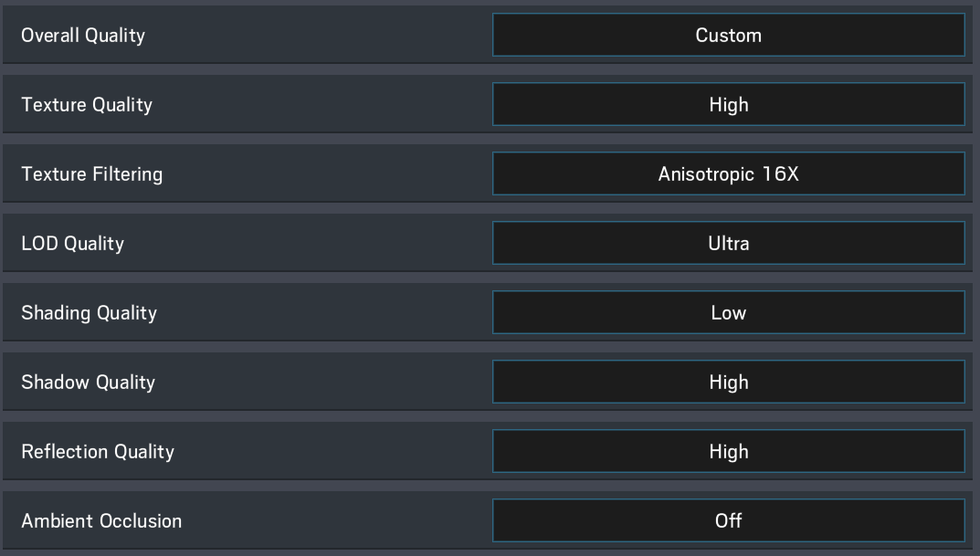Viewport: 980px width, 556px height.
Task: Click the Low value text
Action: (728, 313)
